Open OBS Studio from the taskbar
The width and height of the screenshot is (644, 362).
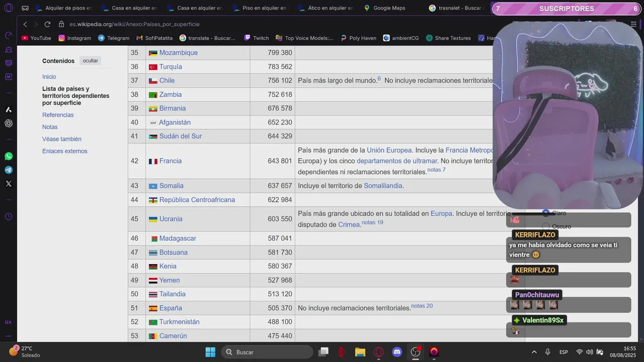pyautogui.click(x=416, y=352)
